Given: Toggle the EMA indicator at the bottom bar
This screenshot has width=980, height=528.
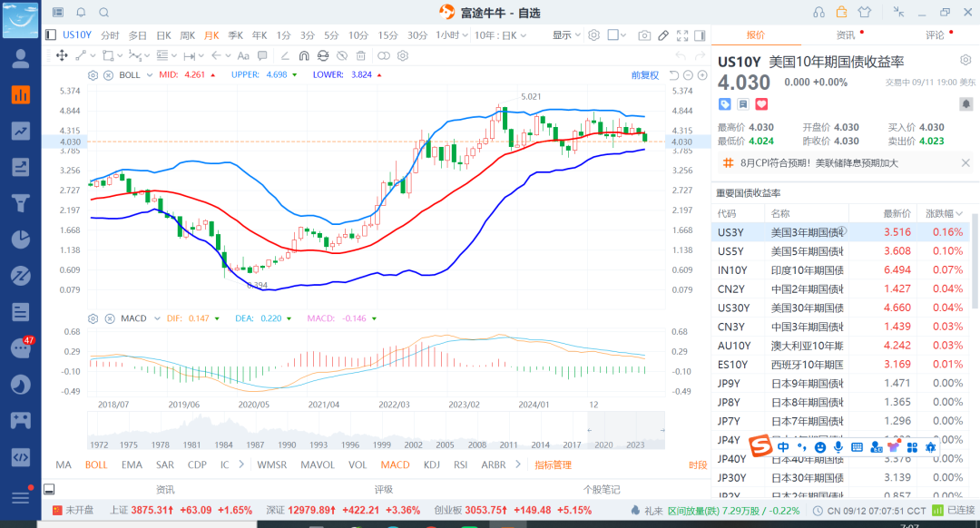Looking at the screenshot, I should (x=132, y=464).
